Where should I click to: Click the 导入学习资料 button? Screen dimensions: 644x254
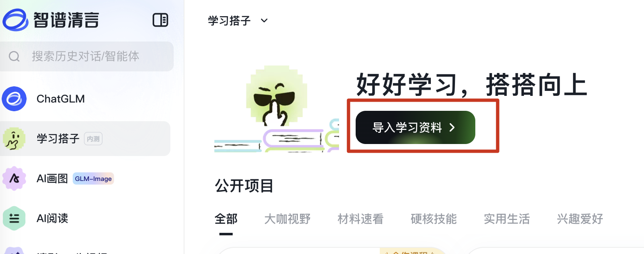coord(415,127)
